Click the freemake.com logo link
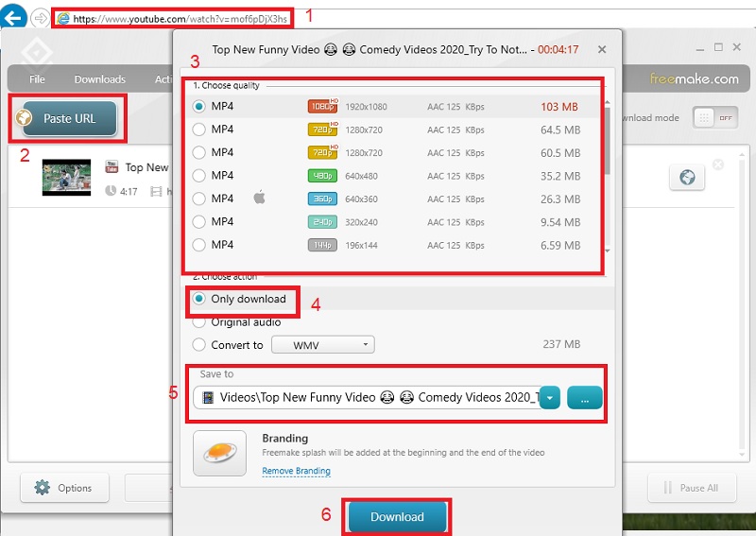 point(694,78)
